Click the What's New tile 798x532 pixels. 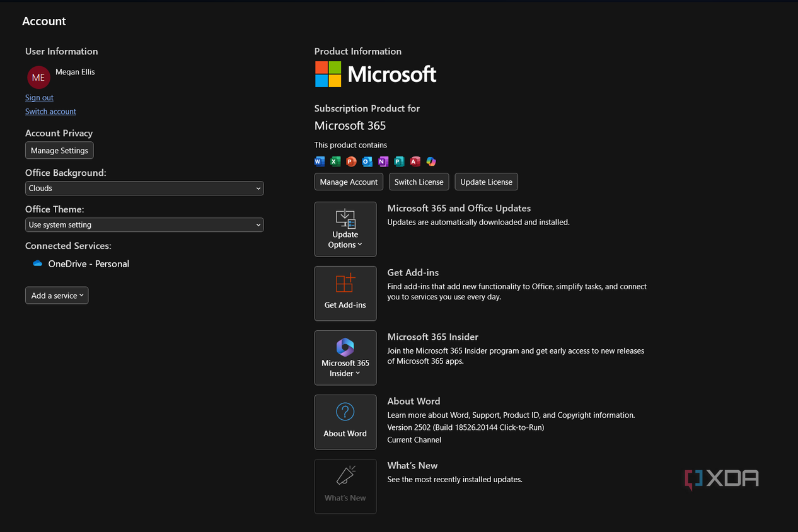(x=345, y=486)
